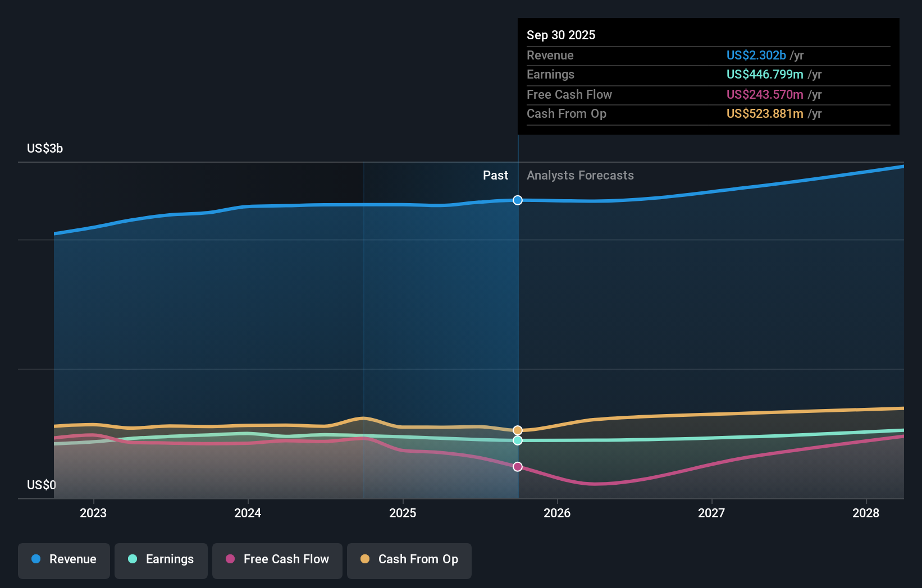The width and height of the screenshot is (922, 588).
Task: Select the Past section of the chart
Action: (495, 175)
